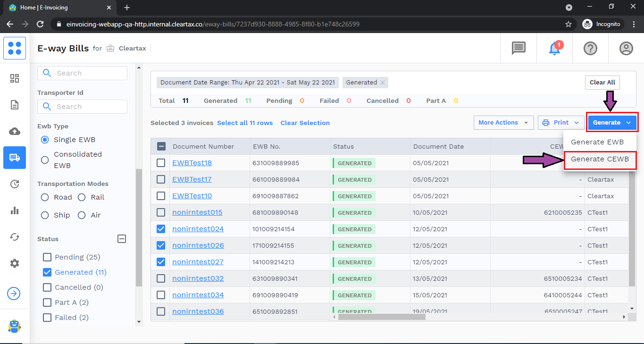Screen dimensions: 644x344
Task: Open the cloud upload sidebar icon
Action: 15,131
